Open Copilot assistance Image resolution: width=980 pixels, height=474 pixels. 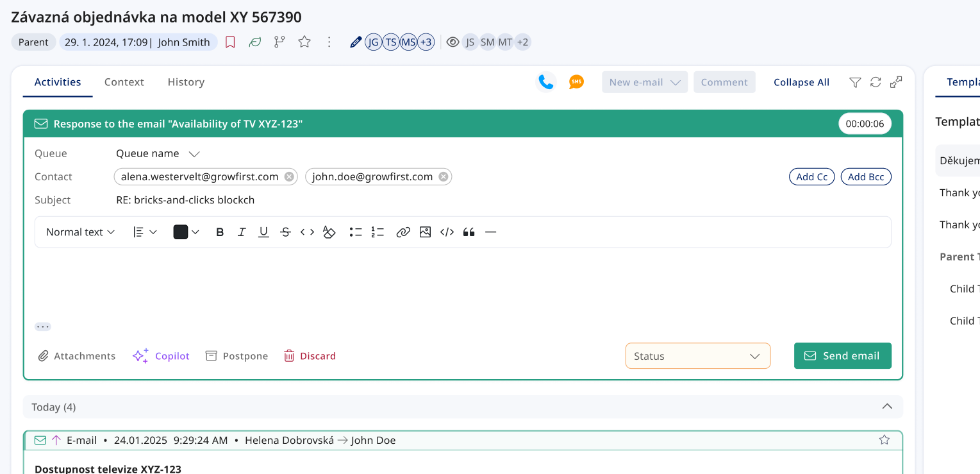[161, 355]
